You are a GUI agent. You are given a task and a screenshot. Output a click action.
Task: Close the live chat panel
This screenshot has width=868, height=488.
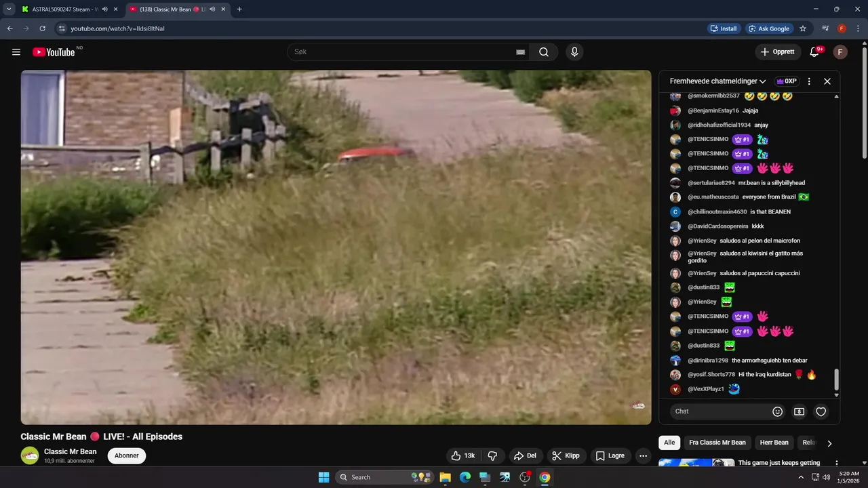(x=827, y=81)
